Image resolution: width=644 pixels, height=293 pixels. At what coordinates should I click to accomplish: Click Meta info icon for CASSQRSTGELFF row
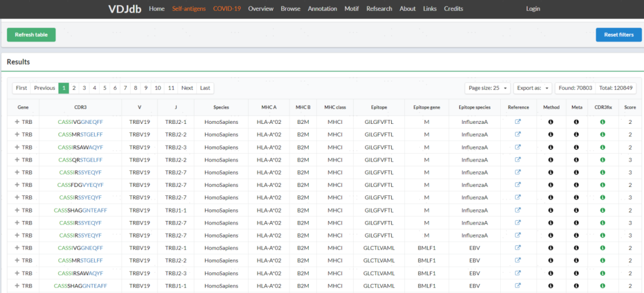coord(577,160)
